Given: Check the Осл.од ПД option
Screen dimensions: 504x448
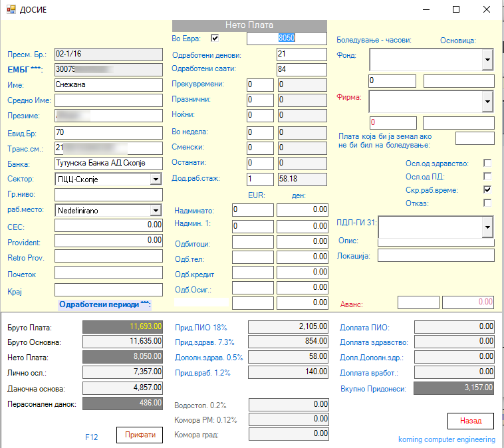Looking at the screenshot, I should 487,177.
